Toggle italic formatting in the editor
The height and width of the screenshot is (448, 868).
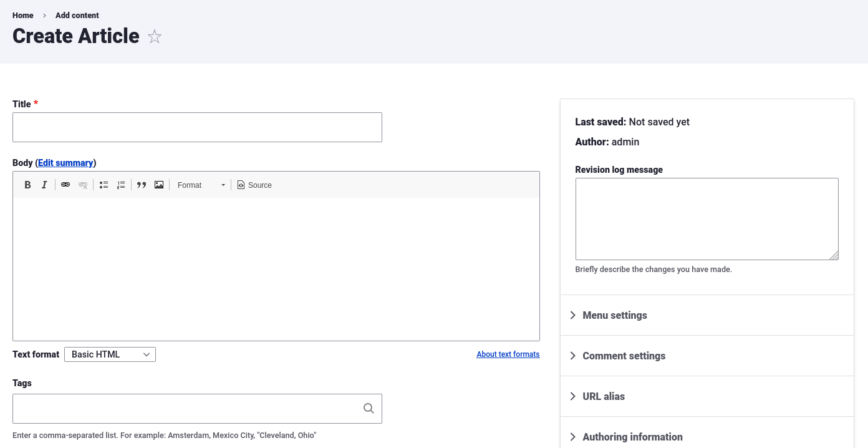click(44, 185)
